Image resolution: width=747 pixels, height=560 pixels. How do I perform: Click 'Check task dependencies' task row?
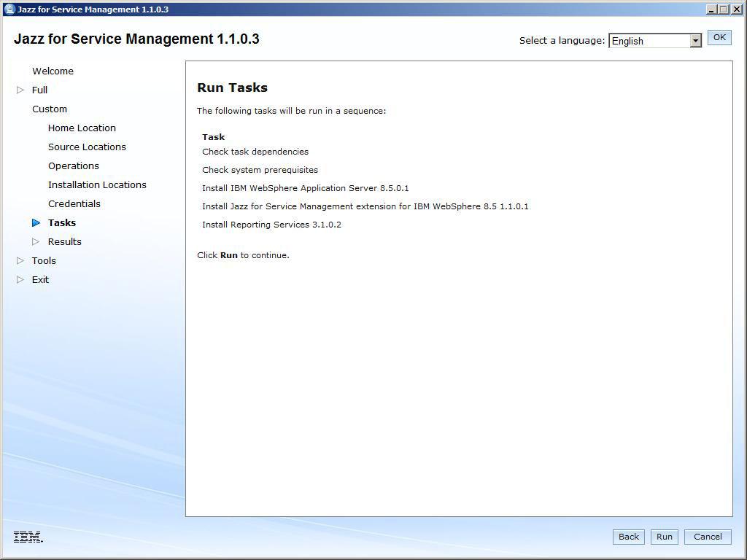tap(255, 152)
